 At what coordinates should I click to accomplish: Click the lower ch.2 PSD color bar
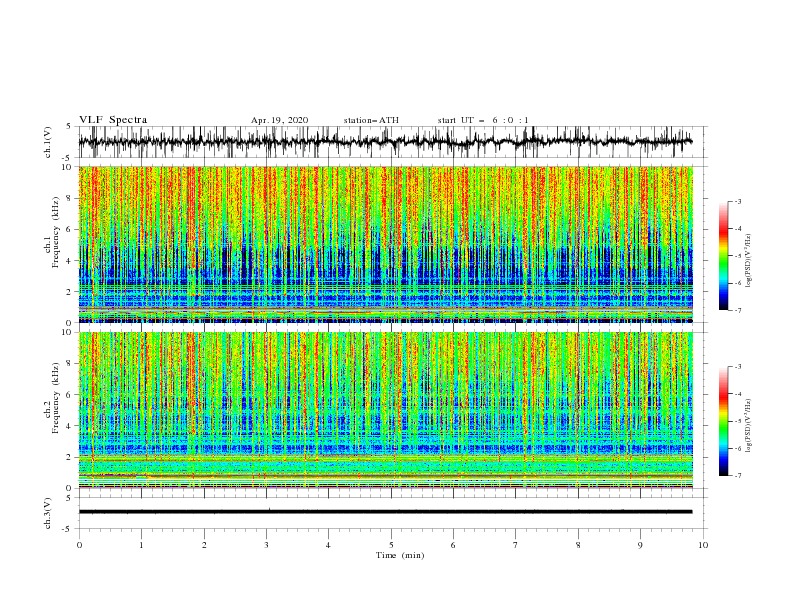click(724, 421)
